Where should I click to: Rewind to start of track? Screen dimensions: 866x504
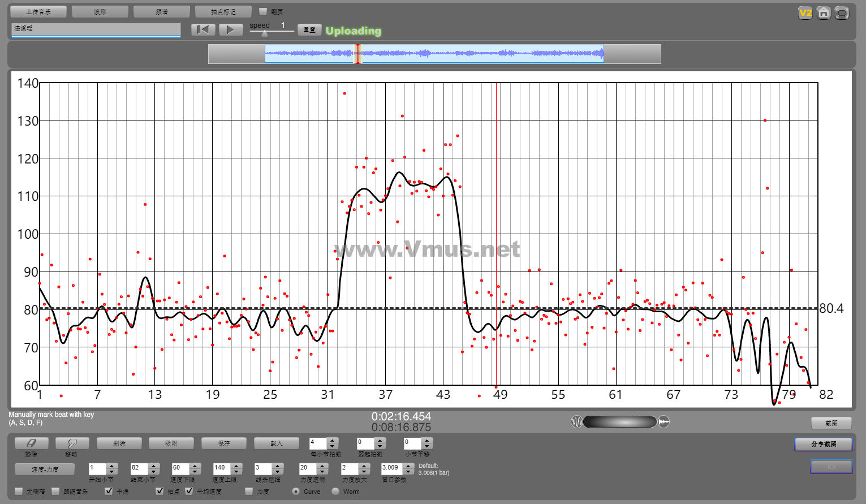(203, 29)
